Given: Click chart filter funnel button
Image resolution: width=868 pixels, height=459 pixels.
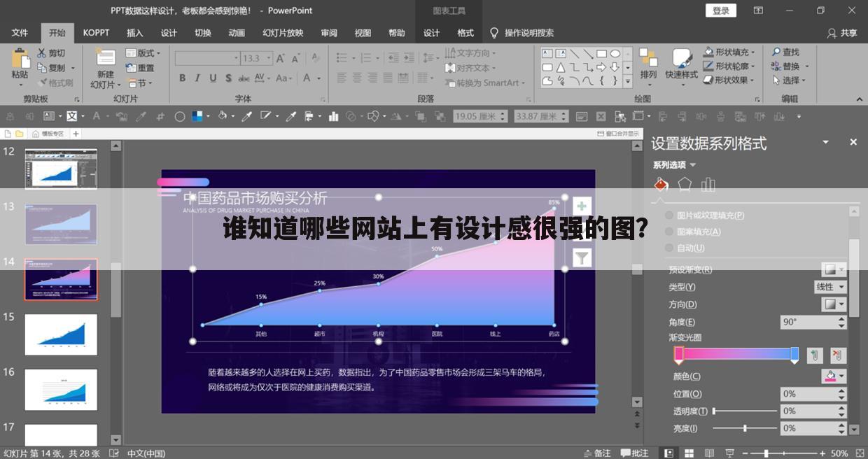Looking at the screenshot, I should click(x=582, y=257).
